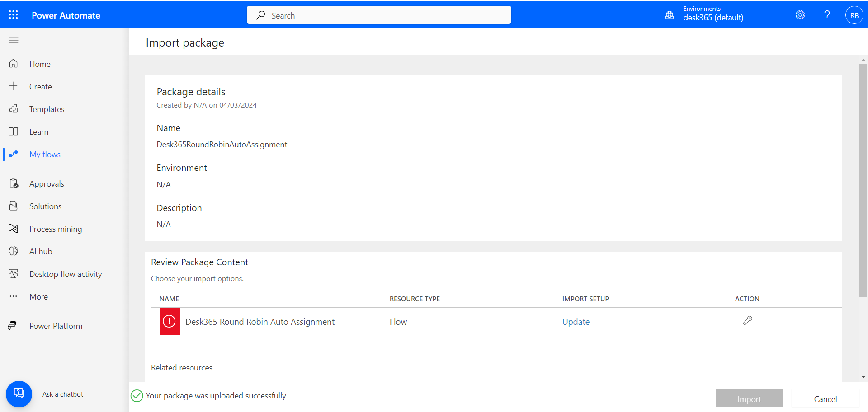Open the Templates section
Viewport: 868px width, 412px height.
47,109
